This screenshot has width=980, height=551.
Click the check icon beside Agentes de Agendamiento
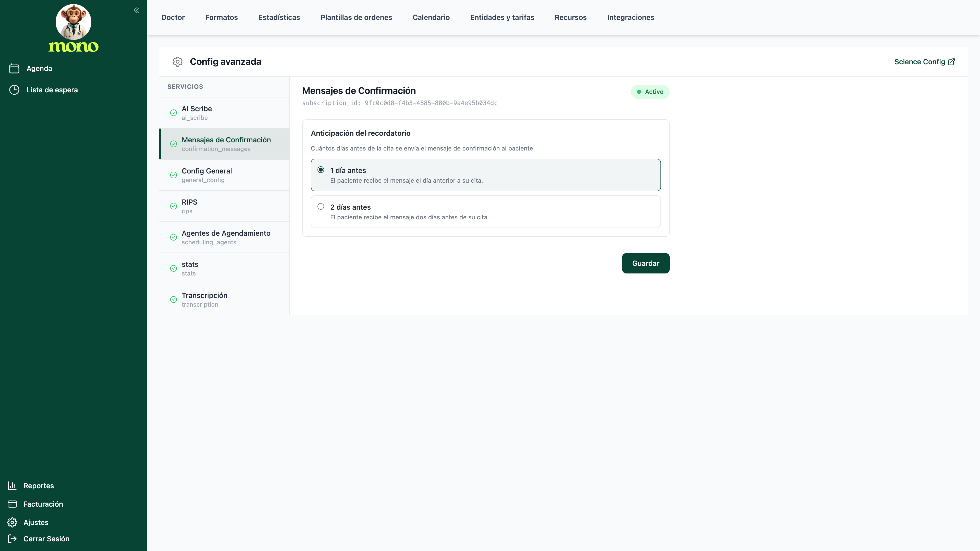pyautogui.click(x=174, y=237)
